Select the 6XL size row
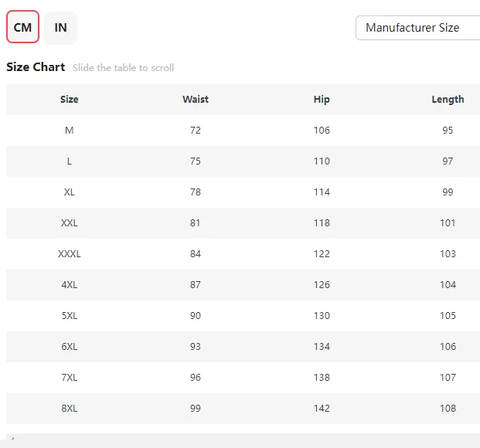Image resolution: width=480 pixels, height=448 pixels. point(243,347)
